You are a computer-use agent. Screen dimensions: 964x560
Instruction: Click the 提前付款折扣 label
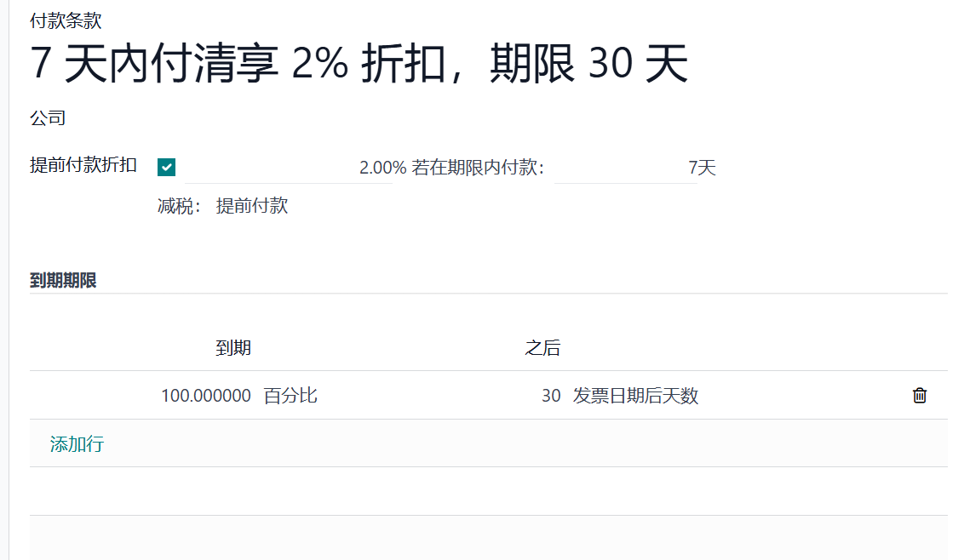[83, 165]
